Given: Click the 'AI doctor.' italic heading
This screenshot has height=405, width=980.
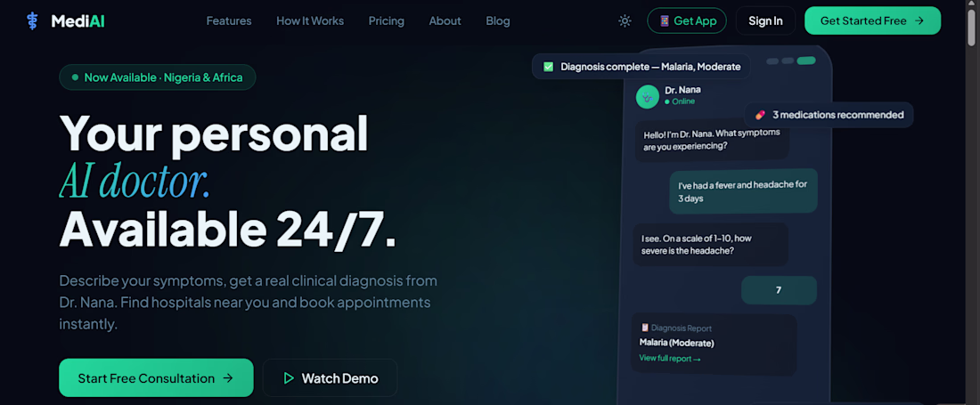Looking at the screenshot, I should tap(135, 182).
